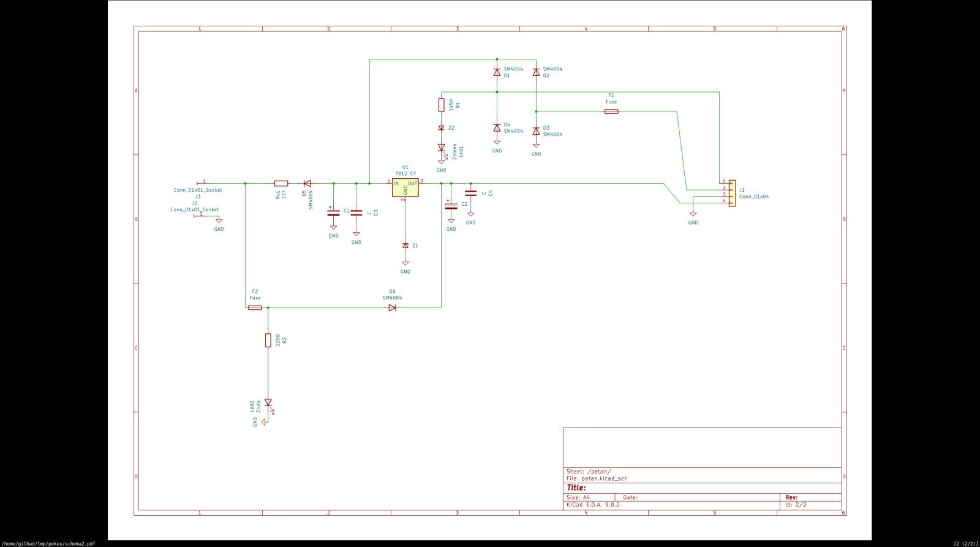Click the Rx1 resistor symbol
980x547 pixels.
click(x=281, y=183)
